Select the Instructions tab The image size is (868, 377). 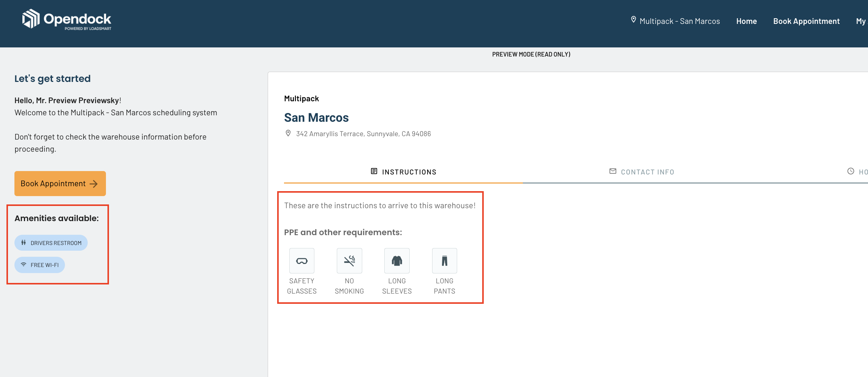[409, 172]
